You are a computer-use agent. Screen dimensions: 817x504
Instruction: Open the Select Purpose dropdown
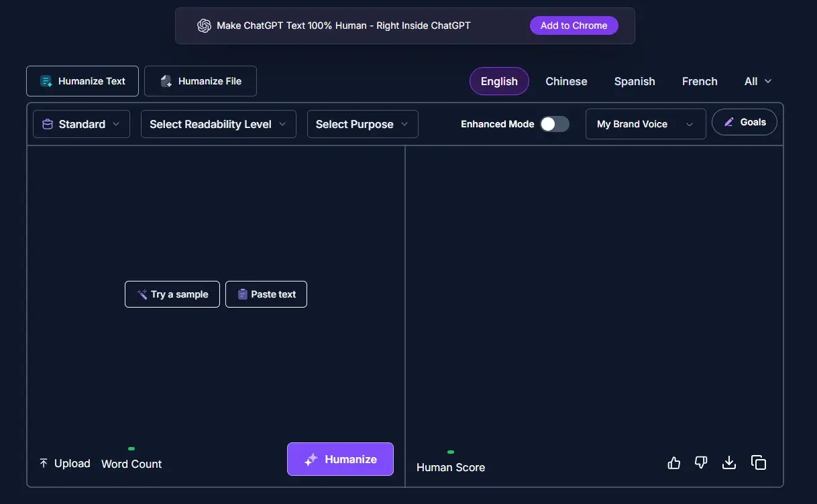click(x=363, y=124)
